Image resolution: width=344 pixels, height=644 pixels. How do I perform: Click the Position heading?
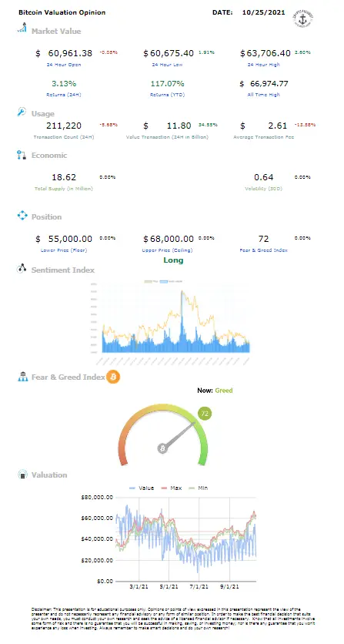(47, 217)
